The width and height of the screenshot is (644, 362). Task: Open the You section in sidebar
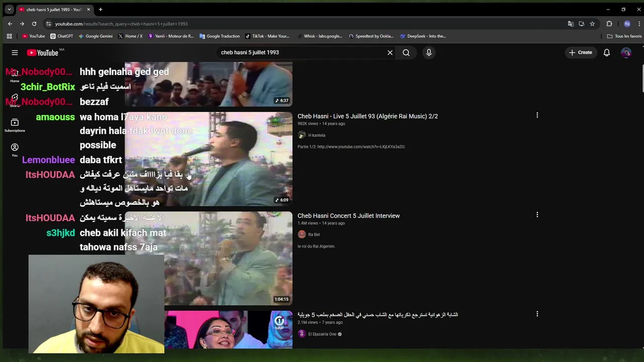[15, 150]
